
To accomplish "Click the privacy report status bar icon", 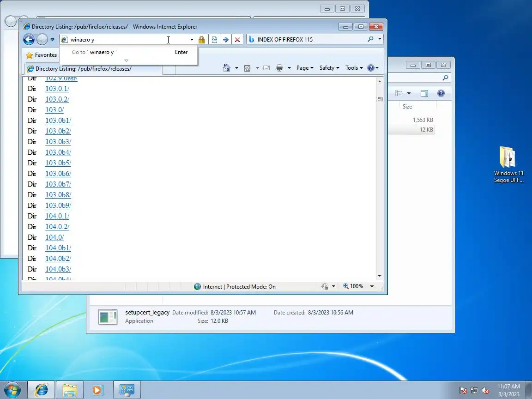I will (325, 286).
